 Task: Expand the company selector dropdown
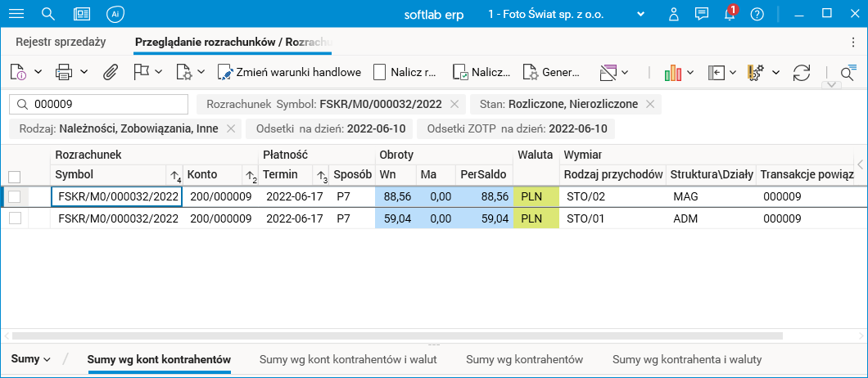pyautogui.click(x=641, y=14)
